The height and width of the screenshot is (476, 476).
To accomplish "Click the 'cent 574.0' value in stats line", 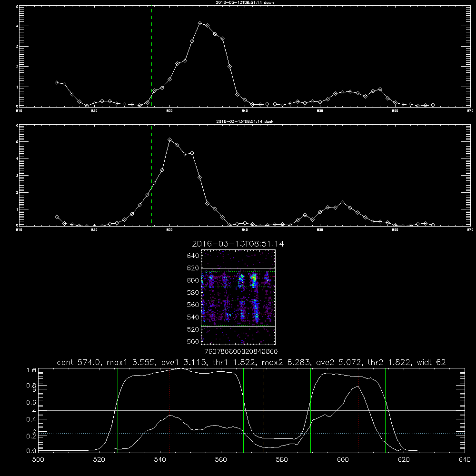I will [79, 362].
